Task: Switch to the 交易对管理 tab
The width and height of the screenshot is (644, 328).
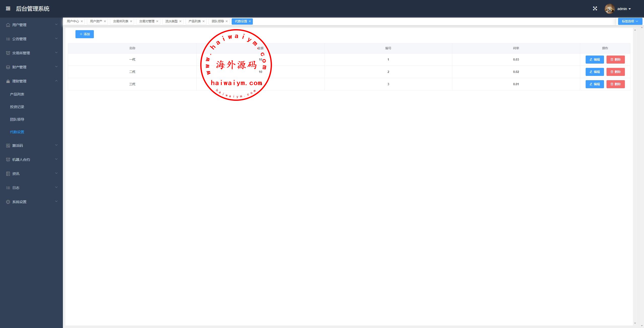Action: (x=147, y=21)
